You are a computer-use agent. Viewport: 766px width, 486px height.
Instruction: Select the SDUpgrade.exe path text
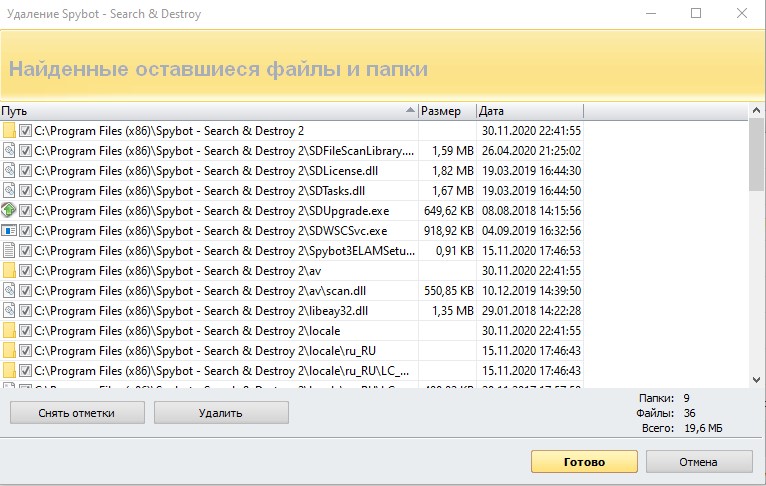coord(212,211)
